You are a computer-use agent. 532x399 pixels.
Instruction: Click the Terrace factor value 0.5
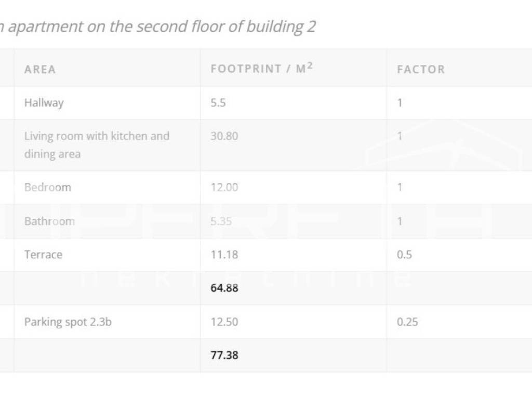pos(404,255)
